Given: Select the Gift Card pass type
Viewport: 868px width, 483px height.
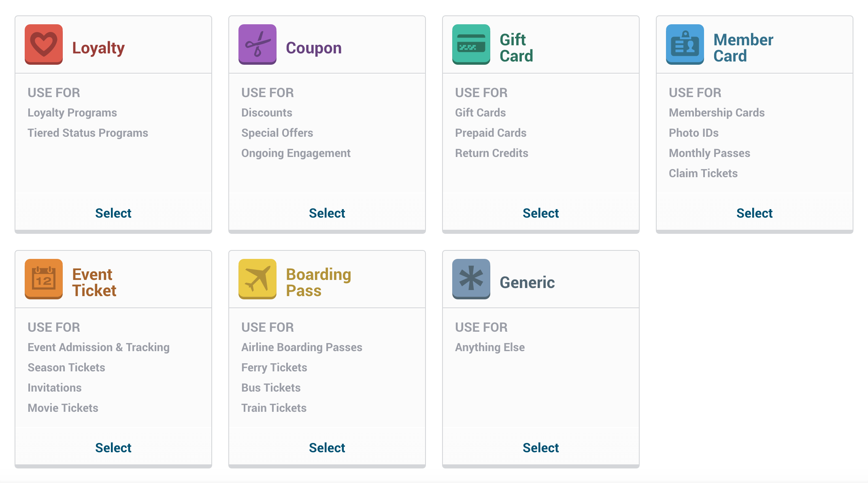Looking at the screenshot, I should (x=540, y=213).
